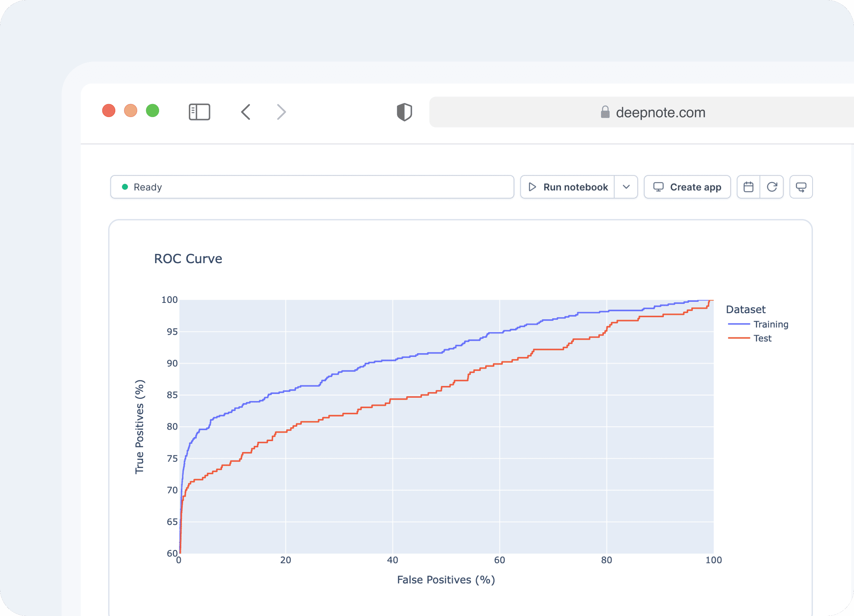
Task: Click the refresh icon in the notebook toolbar
Action: [x=772, y=187]
